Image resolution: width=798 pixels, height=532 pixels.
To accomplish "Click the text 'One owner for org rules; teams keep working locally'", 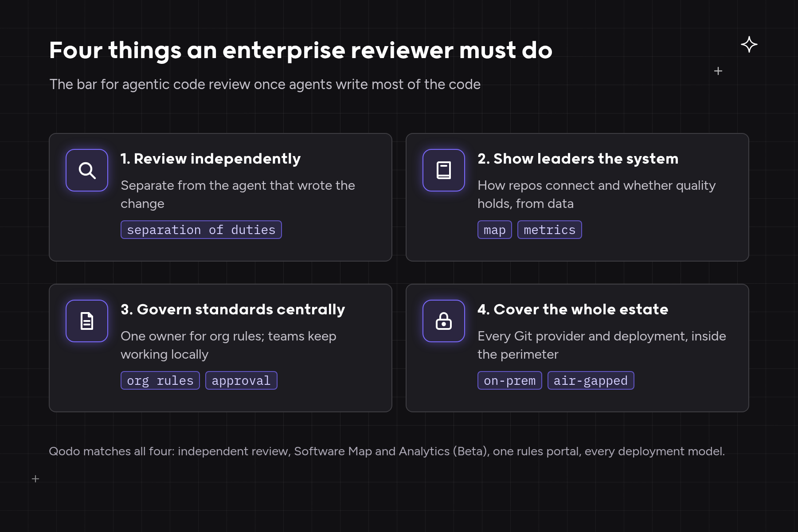I will point(228,345).
